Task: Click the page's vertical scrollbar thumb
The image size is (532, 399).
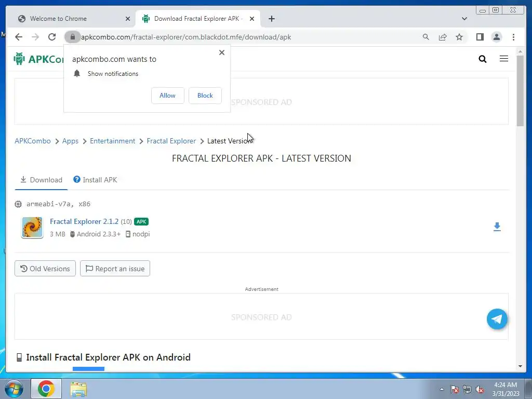Action: (520, 90)
